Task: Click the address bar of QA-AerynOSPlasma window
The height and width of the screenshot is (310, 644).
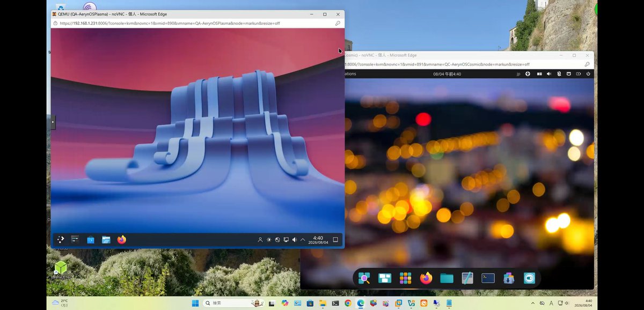Action: [193, 24]
